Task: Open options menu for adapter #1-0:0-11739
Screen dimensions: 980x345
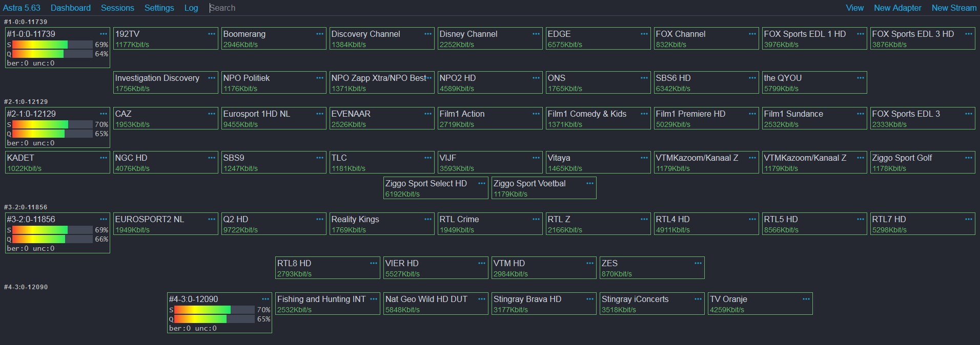Action: (104, 34)
